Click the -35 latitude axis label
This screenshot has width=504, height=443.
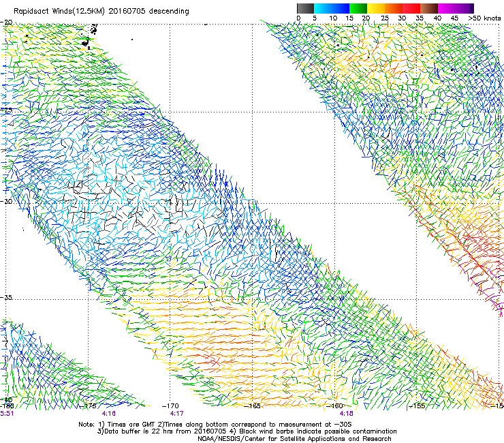pyautogui.click(x=7, y=297)
